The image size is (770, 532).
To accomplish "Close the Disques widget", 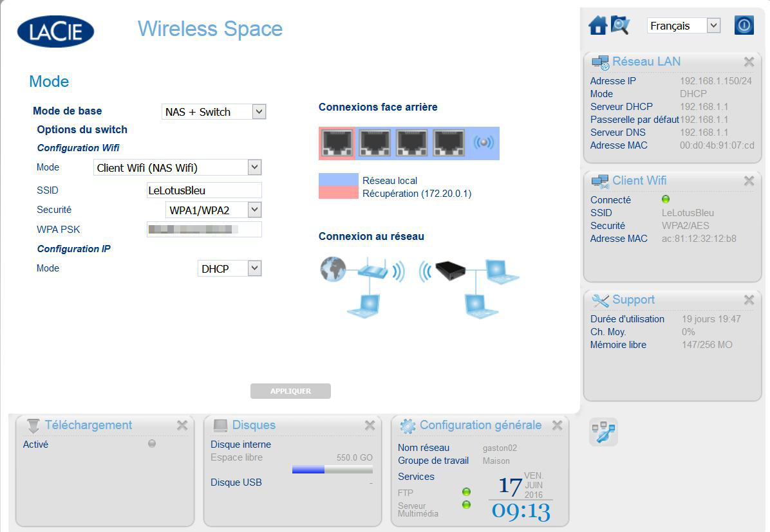I will coord(370,425).
